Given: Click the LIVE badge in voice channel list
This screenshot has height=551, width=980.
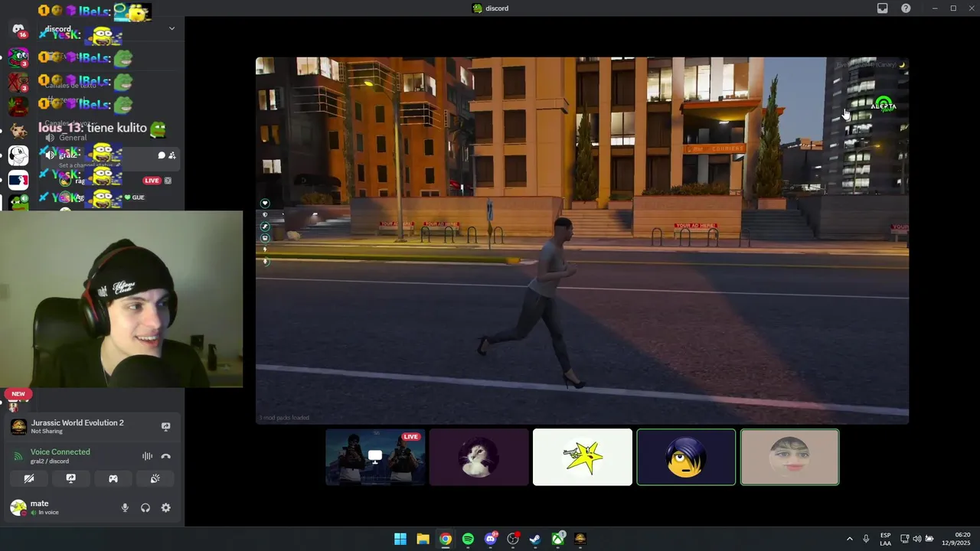Looking at the screenshot, I should click(152, 181).
